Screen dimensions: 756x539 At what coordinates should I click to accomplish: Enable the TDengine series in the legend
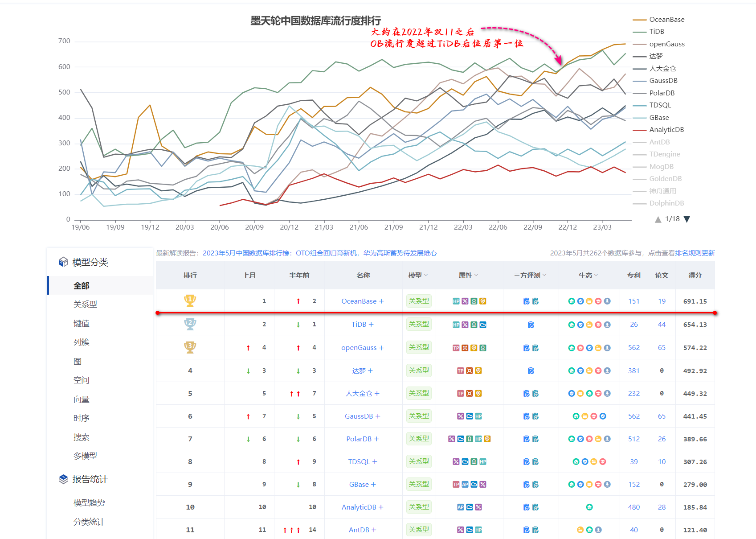point(657,154)
